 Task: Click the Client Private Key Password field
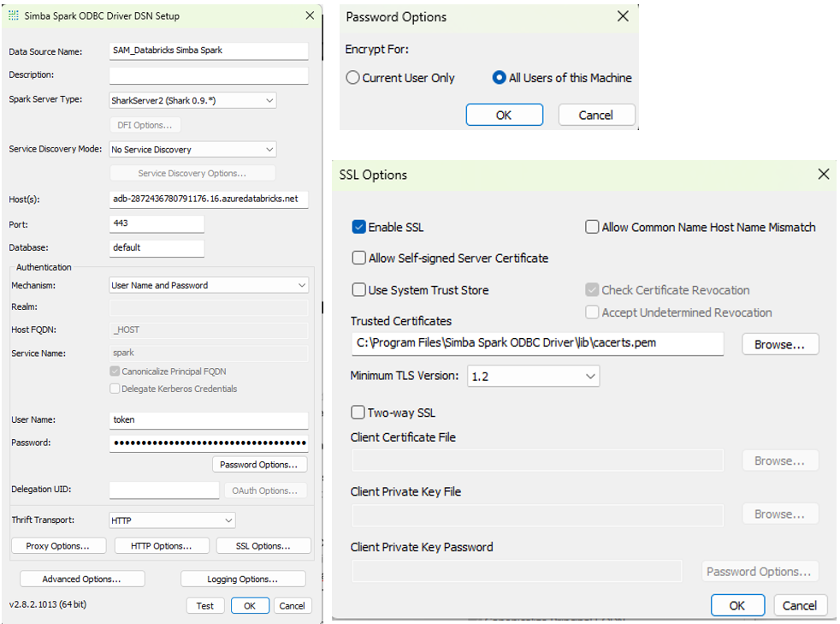(517, 572)
